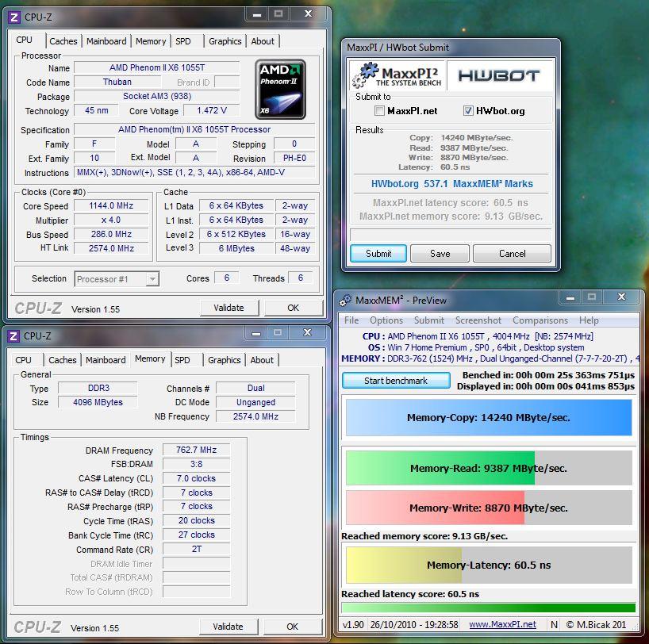This screenshot has height=644, width=649.
Task: Click the Core Speed 1144.0 MHz value
Action: 111,205
